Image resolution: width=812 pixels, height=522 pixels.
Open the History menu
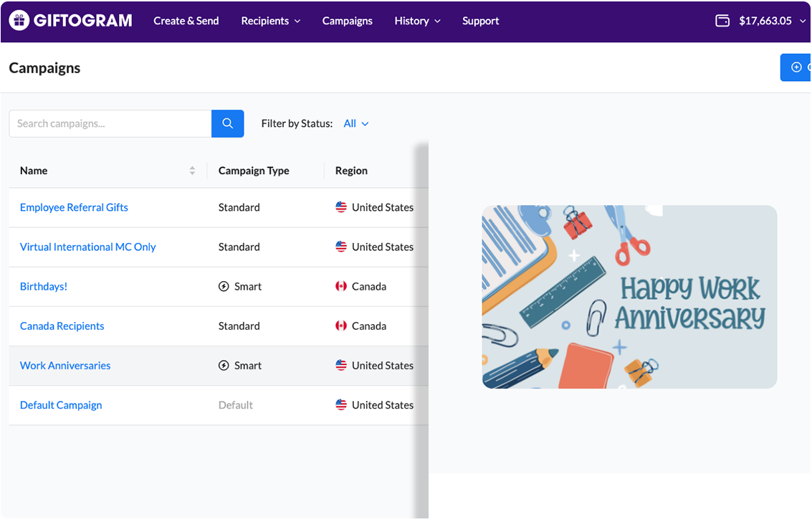point(417,21)
